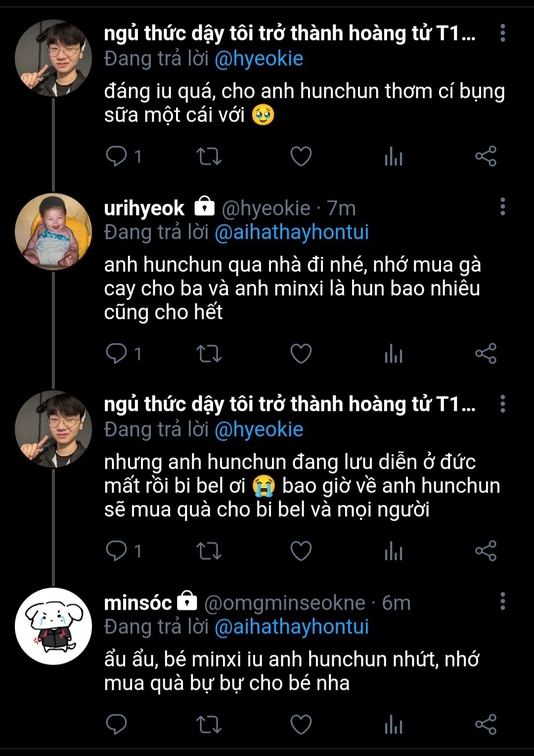Retweet the first tweet in the thread
The height and width of the screenshot is (756, 534).
209,156
